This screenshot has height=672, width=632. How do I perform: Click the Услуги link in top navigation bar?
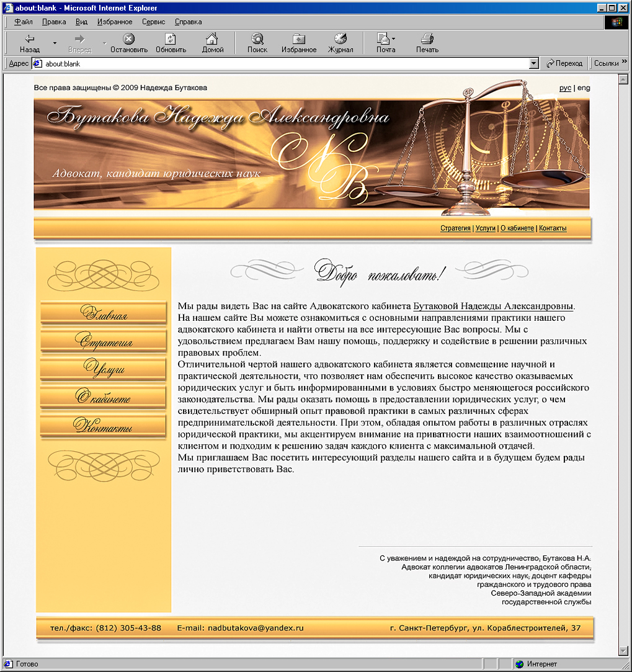point(485,228)
